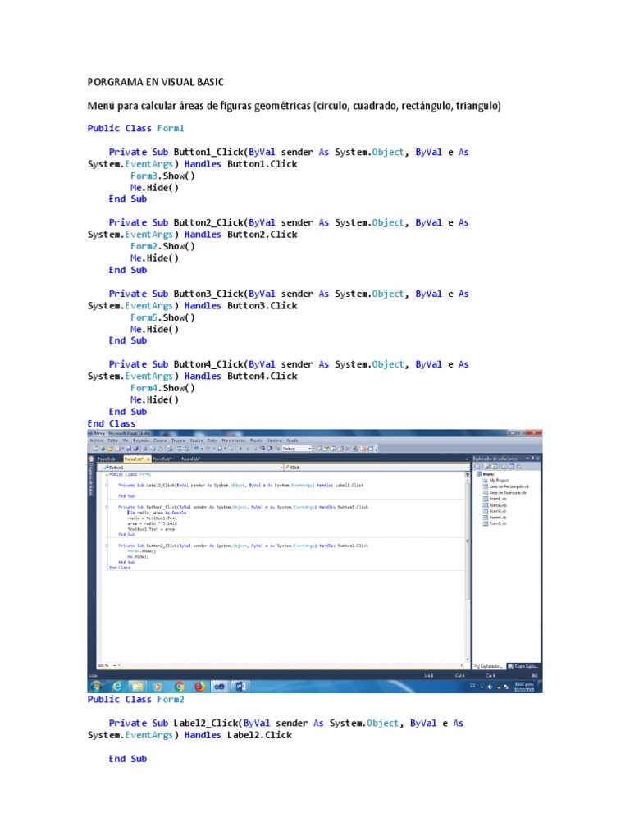Select Form5.vb in Solution Explorer
The width and height of the screenshot is (630, 840).
[x=496, y=523]
